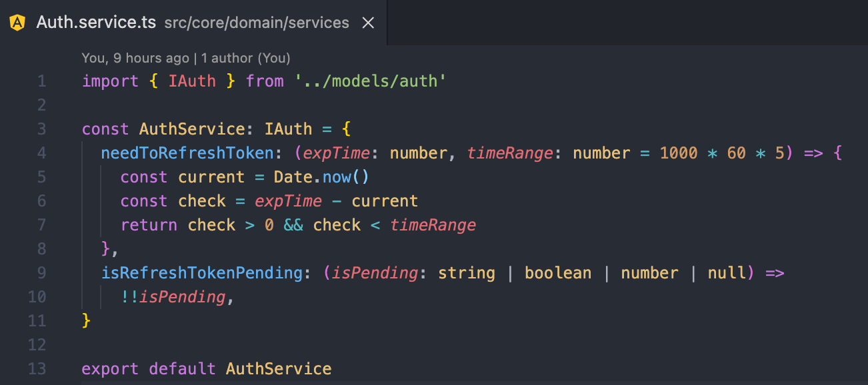Click line number 13 in the gutter

pyautogui.click(x=37, y=369)
